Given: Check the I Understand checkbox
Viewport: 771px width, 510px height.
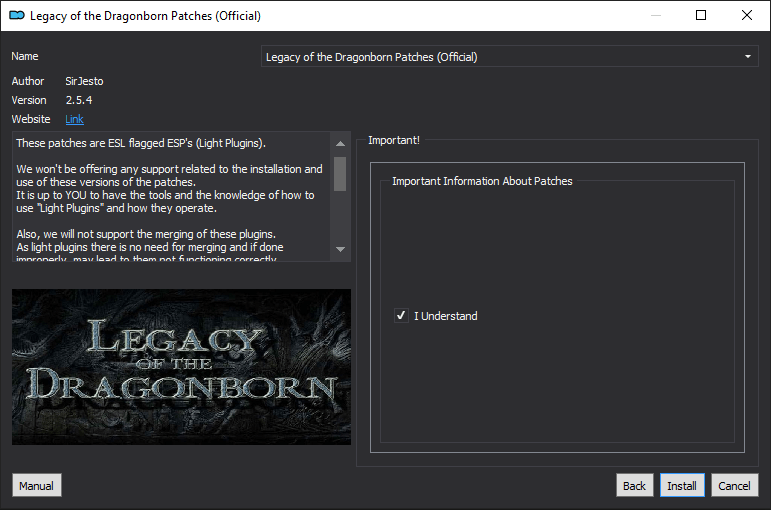Looking at the screenshot, I should (401, 316).
